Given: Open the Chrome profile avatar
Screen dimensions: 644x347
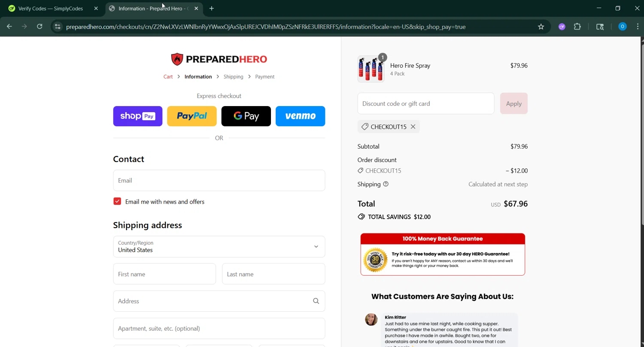Looking at the screenshot, I should (x=622, y=27).
